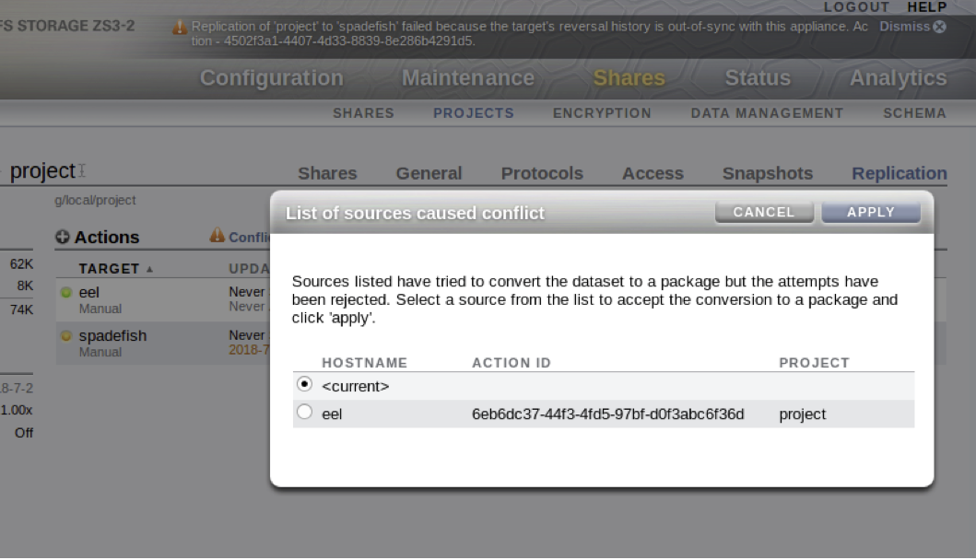The height and width of the screenshot is (560, 976).
Task: Switch to project General tab
Action: (x=429, y=173)
